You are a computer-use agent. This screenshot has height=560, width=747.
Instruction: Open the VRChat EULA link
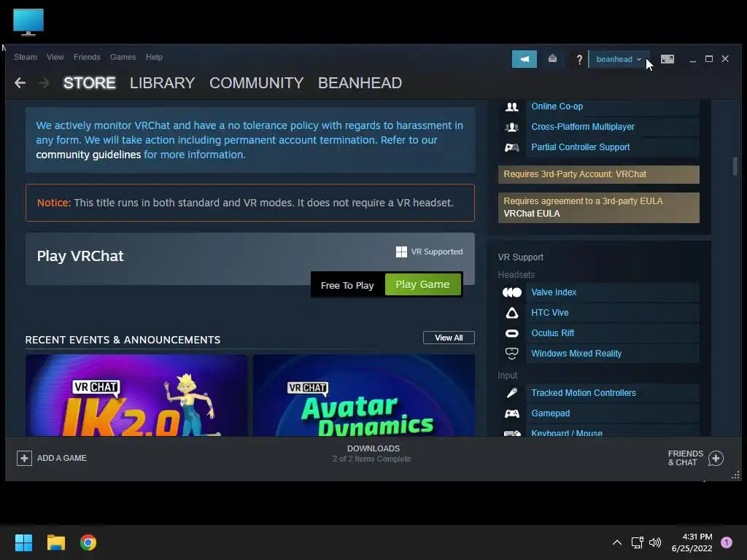[x=532, y=214]
